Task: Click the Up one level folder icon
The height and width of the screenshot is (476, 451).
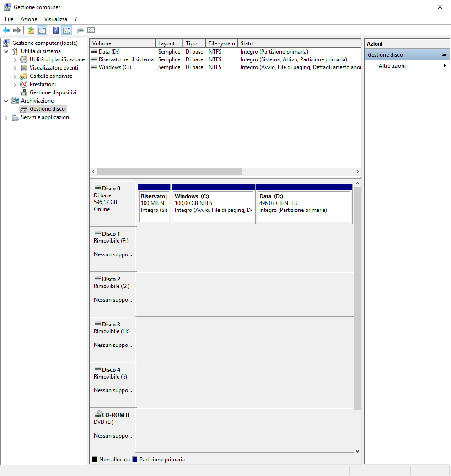Action: coord(31,31)
